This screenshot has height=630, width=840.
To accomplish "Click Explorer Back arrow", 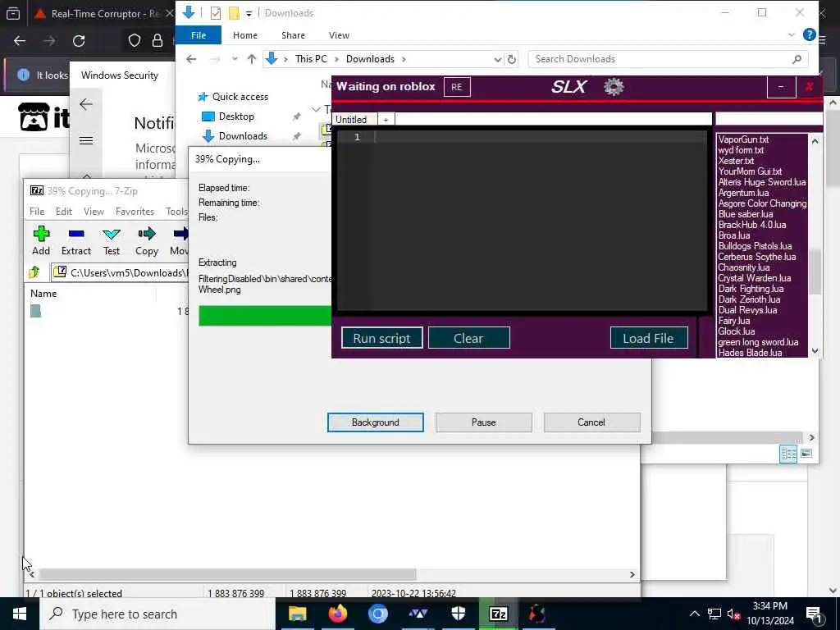I will pyautogui.click(x=191, y=59).
